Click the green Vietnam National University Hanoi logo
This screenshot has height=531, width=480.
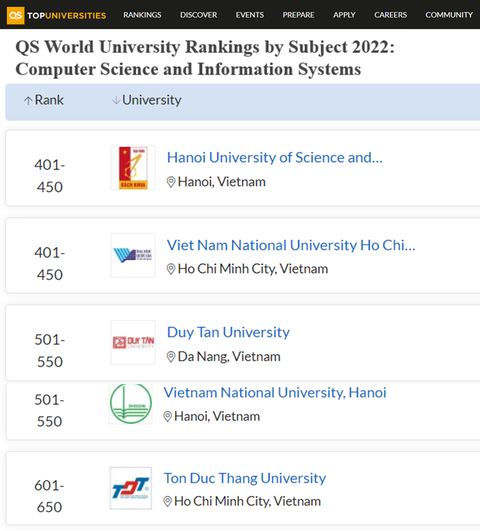(x=131, y=403)
